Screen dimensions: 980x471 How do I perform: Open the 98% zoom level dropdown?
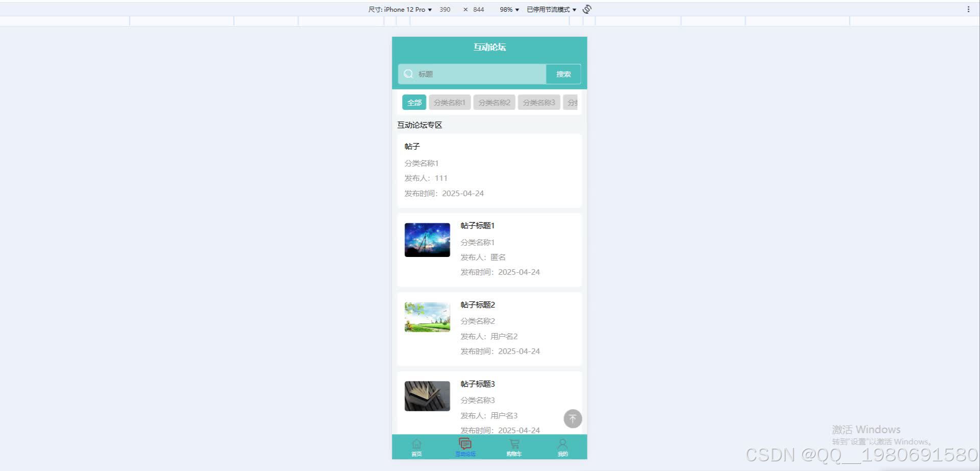[508, 9]
